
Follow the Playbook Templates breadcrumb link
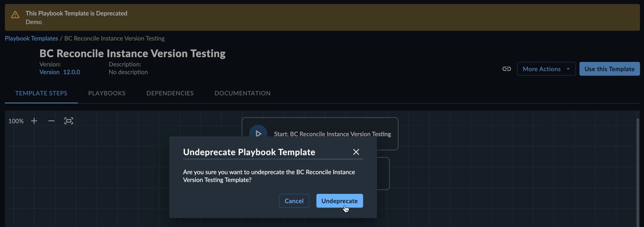[x=31, y=38]
